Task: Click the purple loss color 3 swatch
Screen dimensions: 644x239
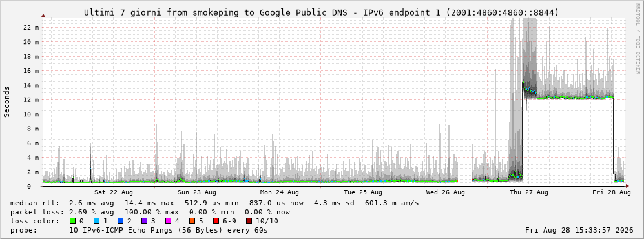Action: pyautogui.click(x=143, y=221)
